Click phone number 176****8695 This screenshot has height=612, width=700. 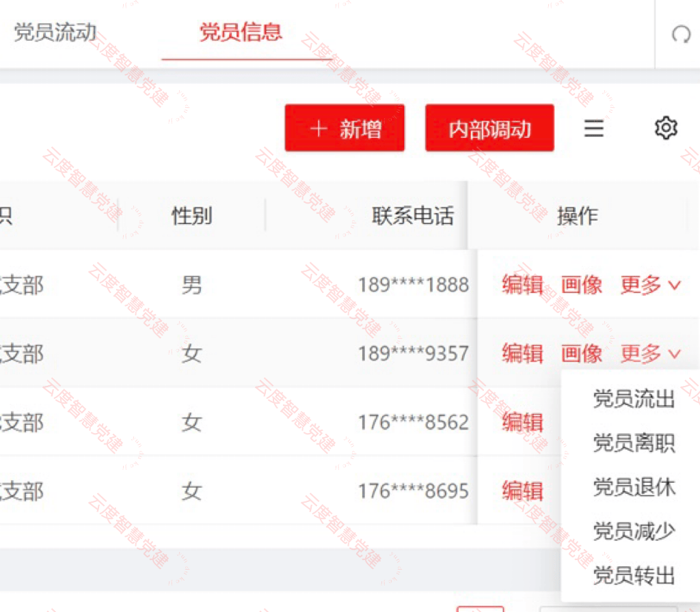pos(414,491)
